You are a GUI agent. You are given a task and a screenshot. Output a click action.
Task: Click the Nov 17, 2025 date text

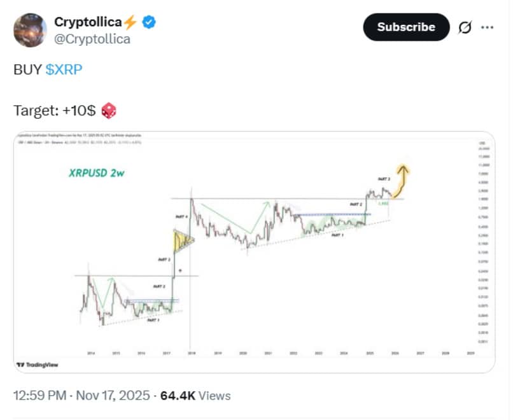tap(112, 396)
